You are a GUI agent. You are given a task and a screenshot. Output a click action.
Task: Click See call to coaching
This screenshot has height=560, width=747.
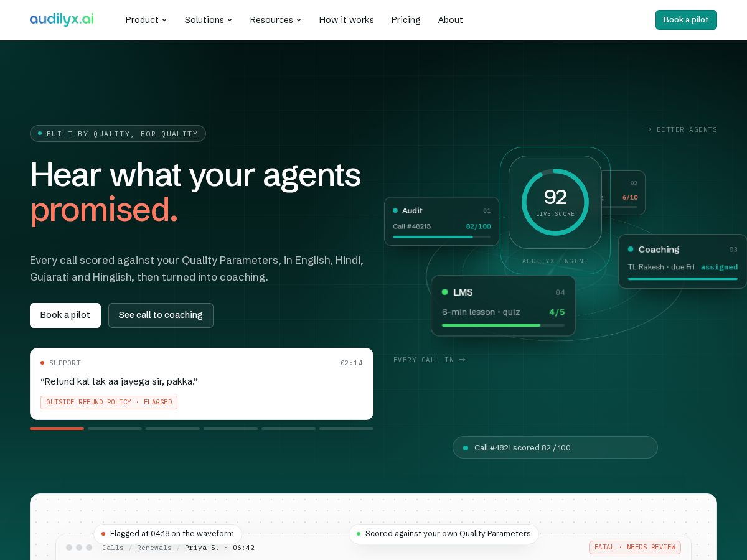[x=161, y=315]
